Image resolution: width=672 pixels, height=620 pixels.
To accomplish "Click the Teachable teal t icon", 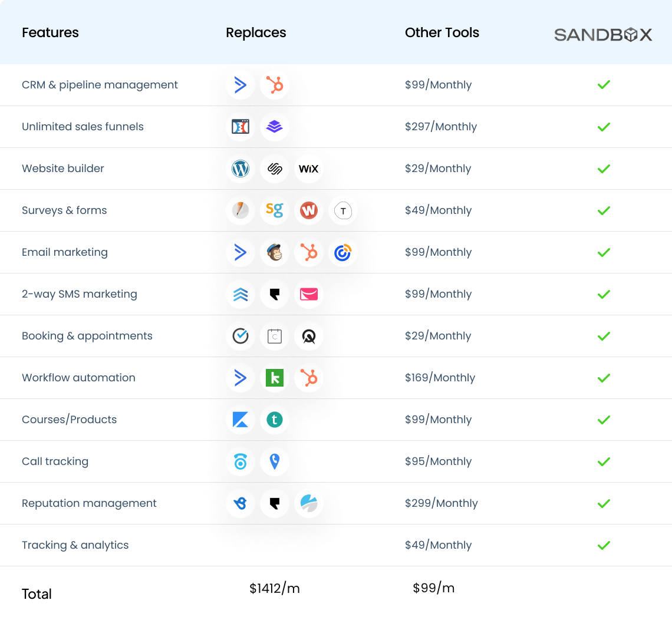I will (275, 420).
